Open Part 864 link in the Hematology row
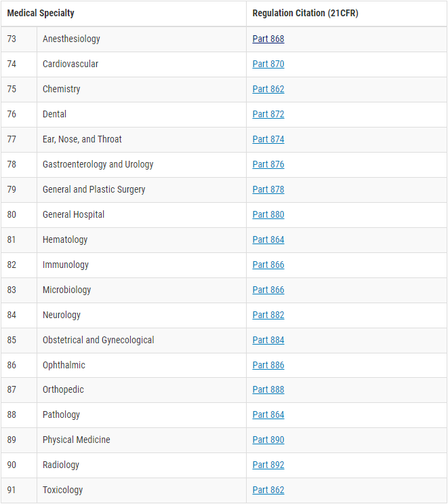Screen dimensions: 448x504 268,239
